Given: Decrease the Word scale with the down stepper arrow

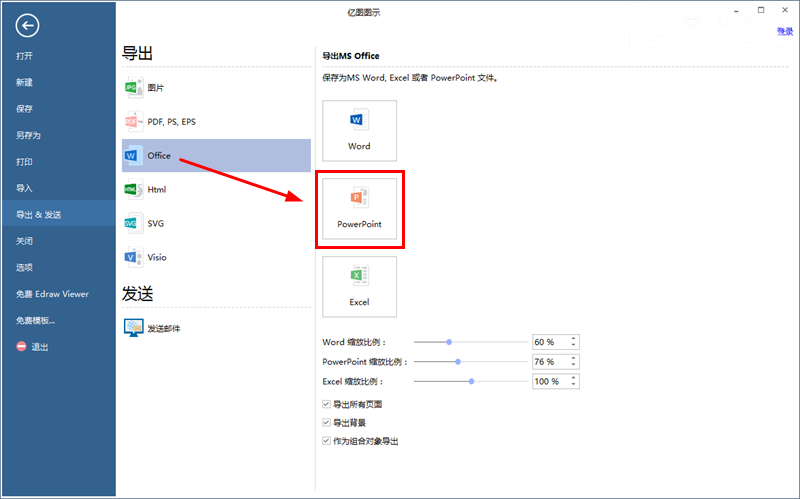Looking at the screenshot, I should pos(573,345).
